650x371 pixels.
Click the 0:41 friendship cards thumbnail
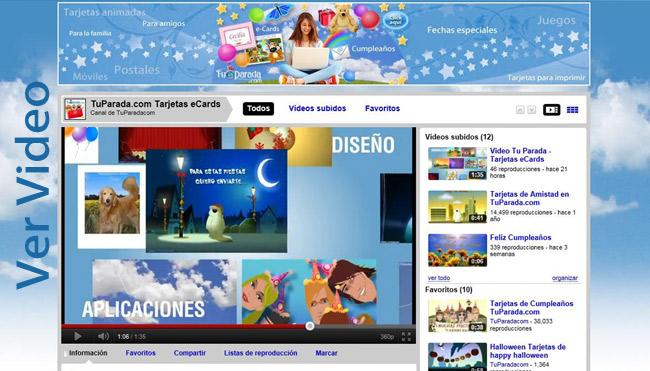pos(457,207)
